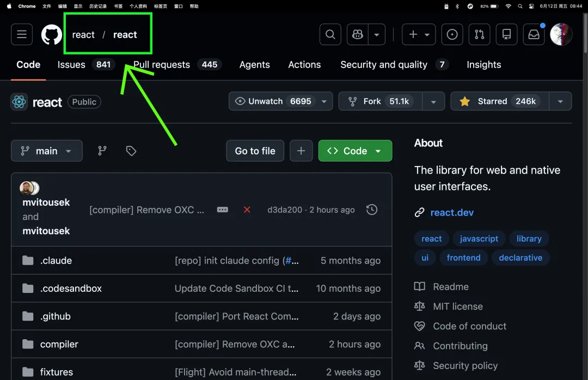Expand the star lists dropdown arrow

click(x=560, y=101)
